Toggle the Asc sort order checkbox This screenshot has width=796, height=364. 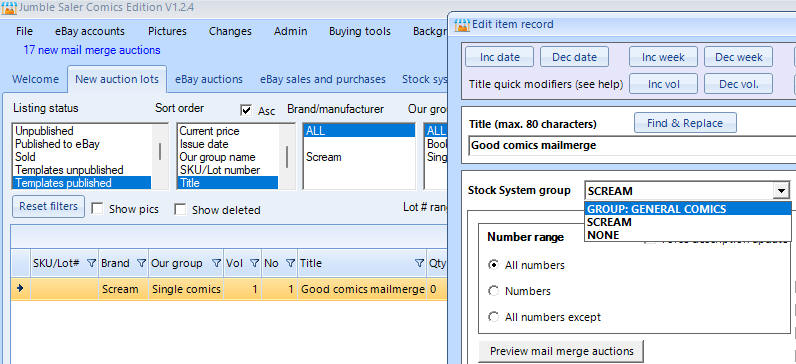[x=246, y=110]
